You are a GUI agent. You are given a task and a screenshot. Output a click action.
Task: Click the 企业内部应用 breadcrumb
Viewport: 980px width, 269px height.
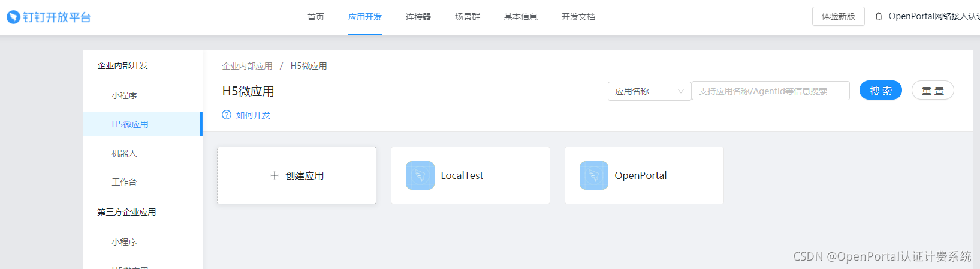[247, 66]
